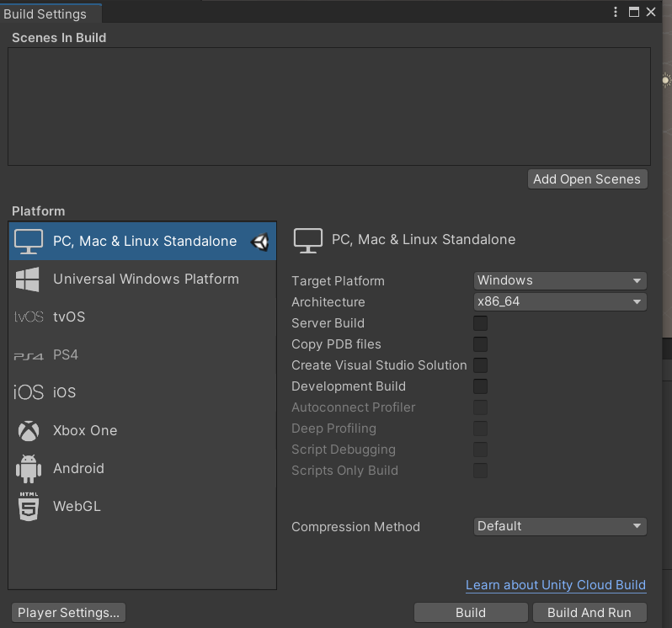Click the WebGL HTML5 icon
This screenshot has height=628, width=672.
(x=29, y=506)
